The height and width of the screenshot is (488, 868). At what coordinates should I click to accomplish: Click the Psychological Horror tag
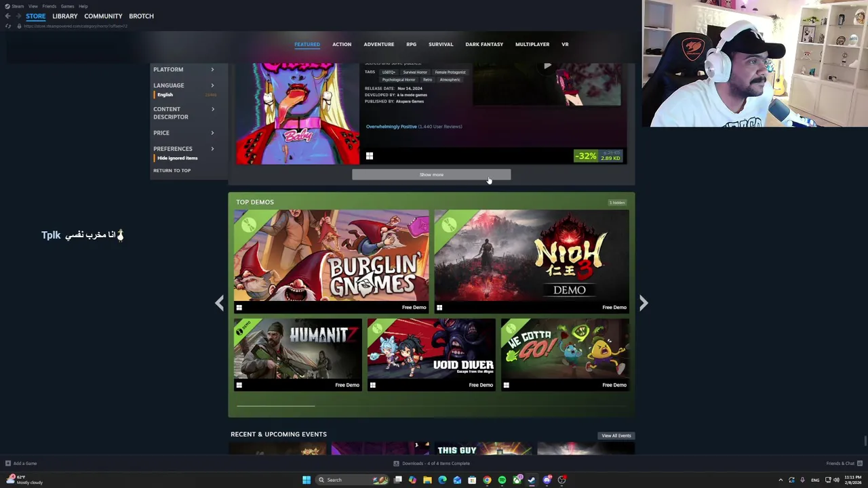click(x=399, y=79)
